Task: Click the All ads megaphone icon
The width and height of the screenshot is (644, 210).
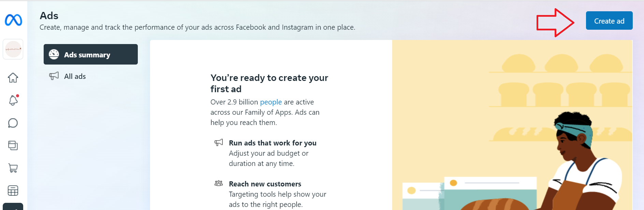Action: [54, 76]
